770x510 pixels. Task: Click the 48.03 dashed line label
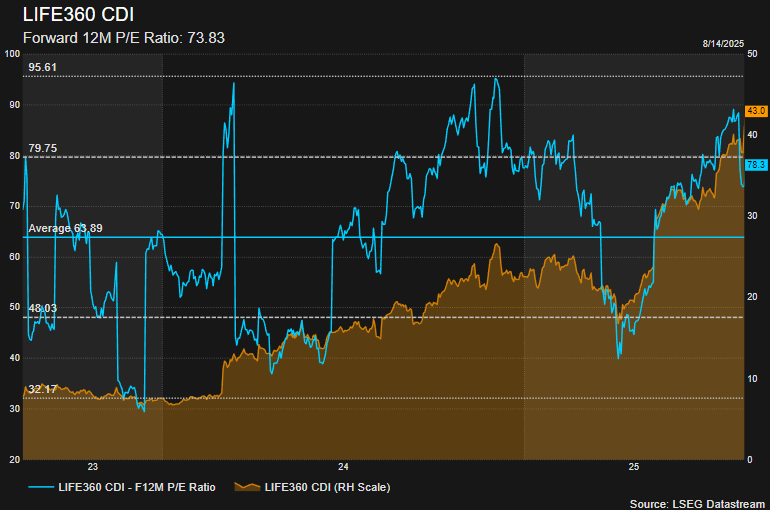[43, 309]
